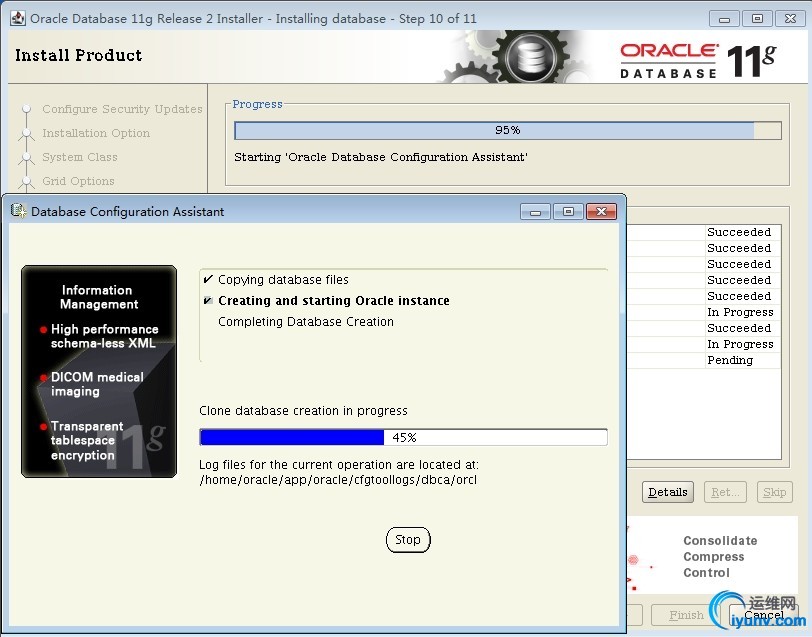Maximize the Oracle Database 11g Installer window
This screenshot has height=637, width=812.
click(x=757, y=19)
